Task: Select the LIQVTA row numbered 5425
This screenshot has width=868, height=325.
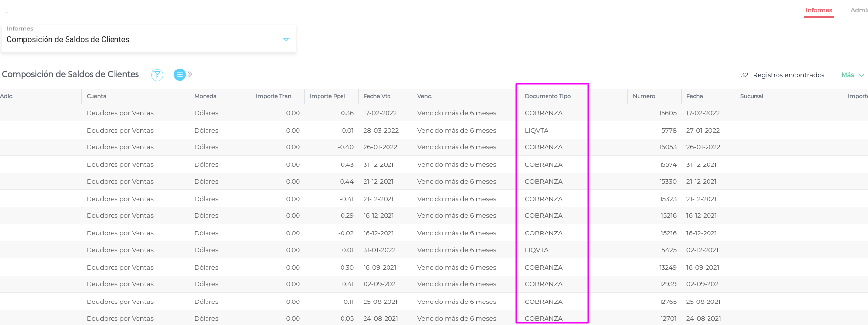Action: point(668,250)
